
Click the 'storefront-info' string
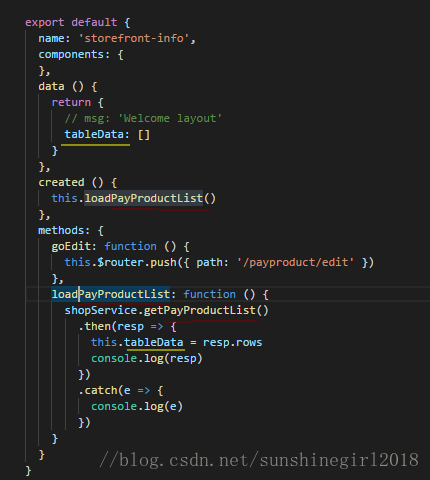tap(134, 39)
